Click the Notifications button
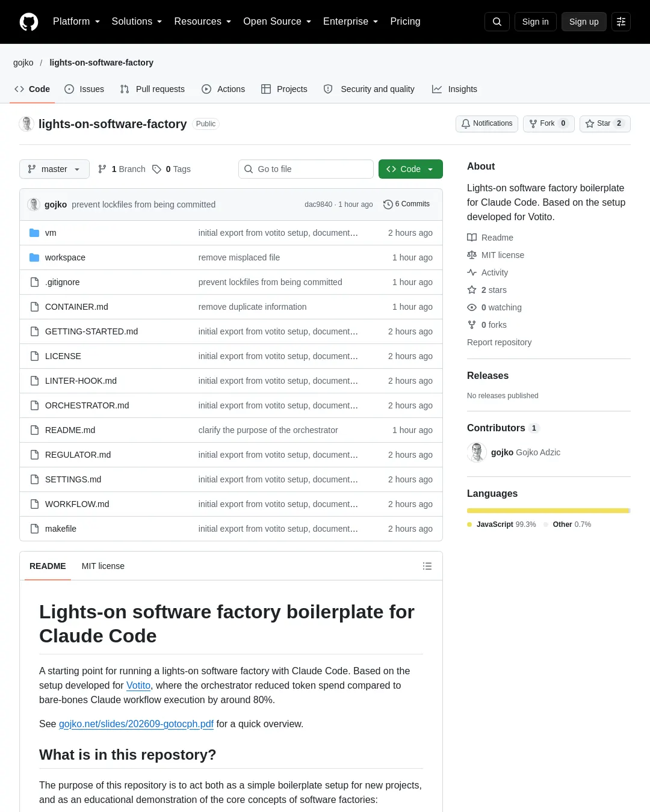This screenshot has width=650, height=812. [x=487, y=123]
